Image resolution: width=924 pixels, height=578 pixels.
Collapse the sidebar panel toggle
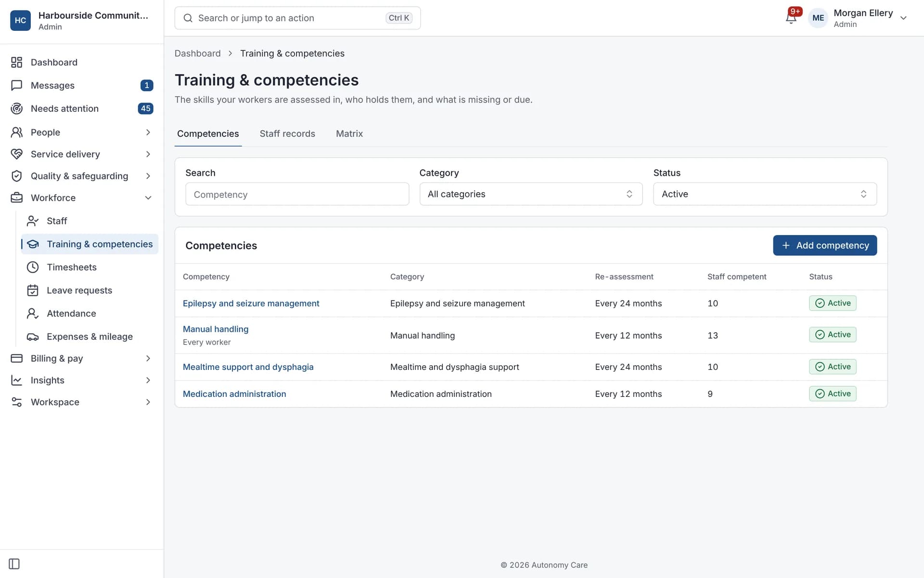click(x=14, y=564)
